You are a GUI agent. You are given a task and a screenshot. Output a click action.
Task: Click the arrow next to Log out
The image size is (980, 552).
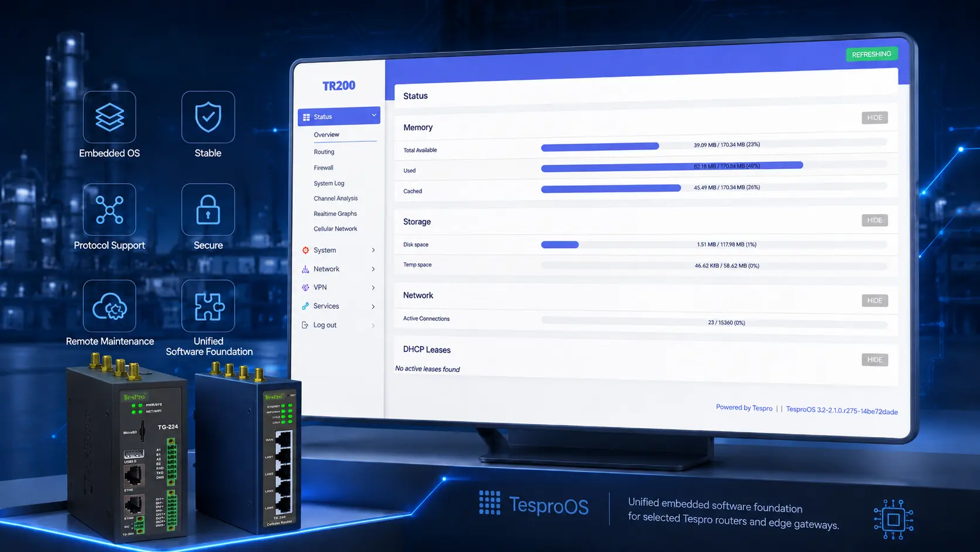[373, 326]
